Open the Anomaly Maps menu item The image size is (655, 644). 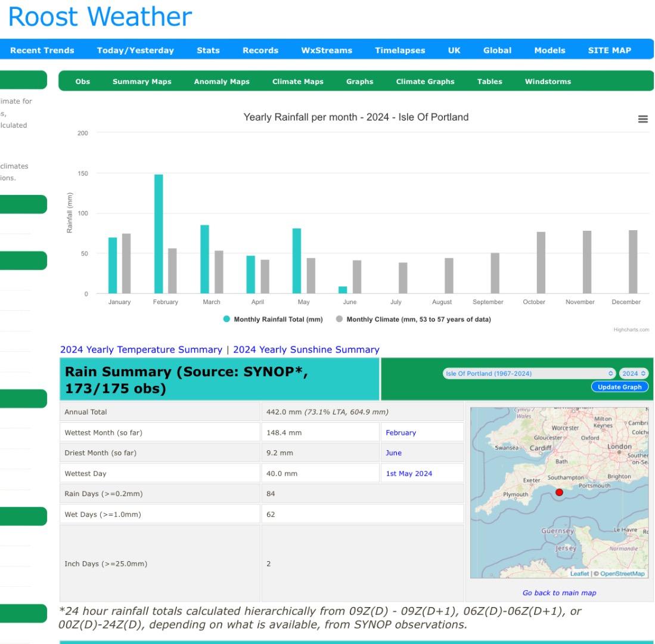(221, 82)
